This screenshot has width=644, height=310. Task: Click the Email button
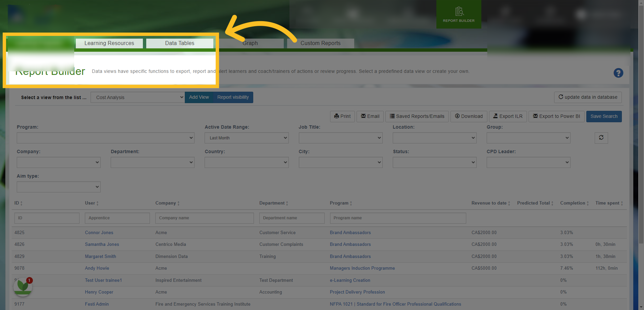tap(370, 116)
